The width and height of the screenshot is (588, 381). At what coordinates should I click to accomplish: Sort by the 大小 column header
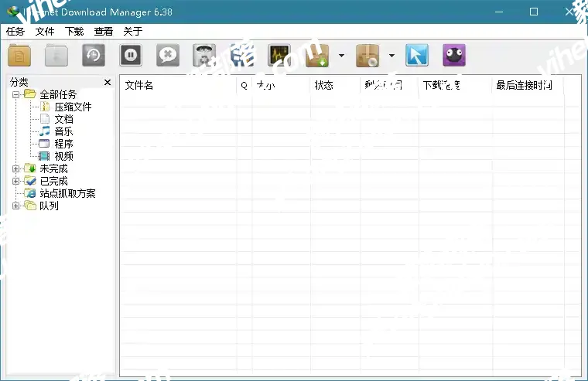click(281, 86)
